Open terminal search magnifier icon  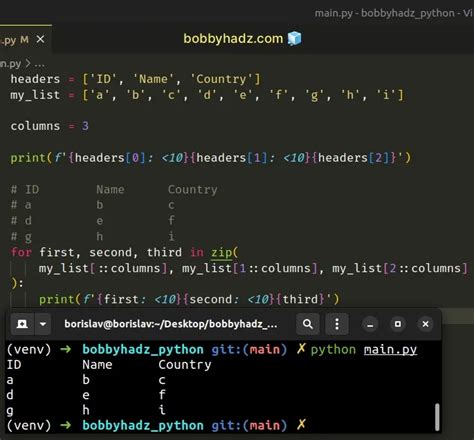click(x=308, y=324)
